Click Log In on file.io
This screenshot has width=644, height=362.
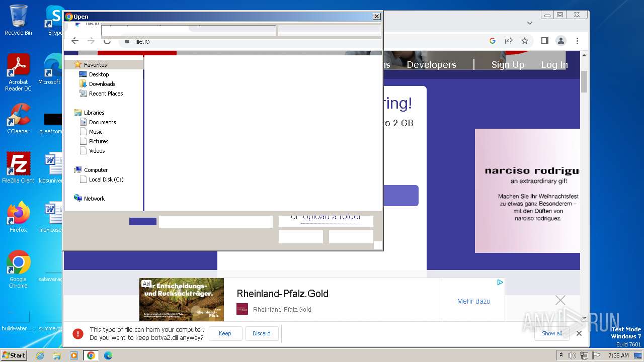[554, 64]
